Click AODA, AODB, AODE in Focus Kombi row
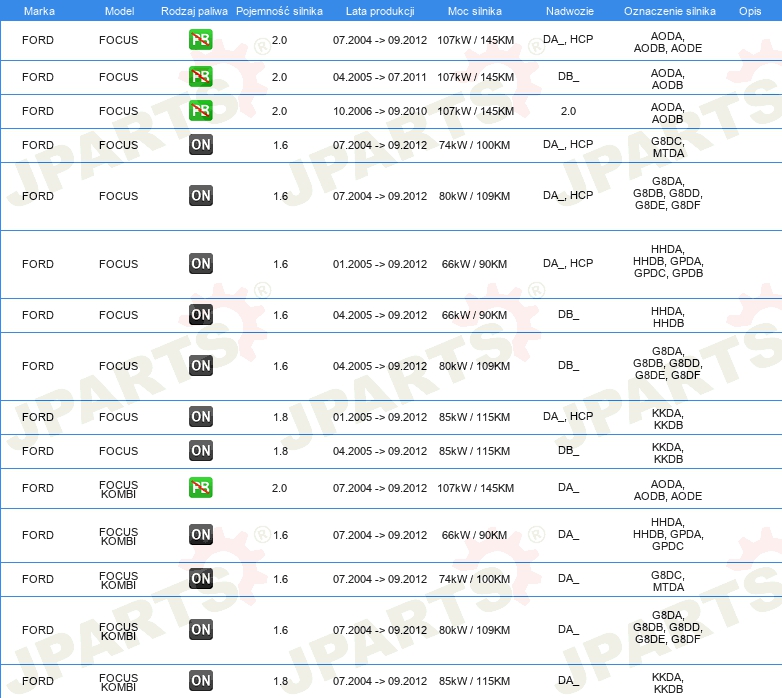 click(x=668, y=490)
